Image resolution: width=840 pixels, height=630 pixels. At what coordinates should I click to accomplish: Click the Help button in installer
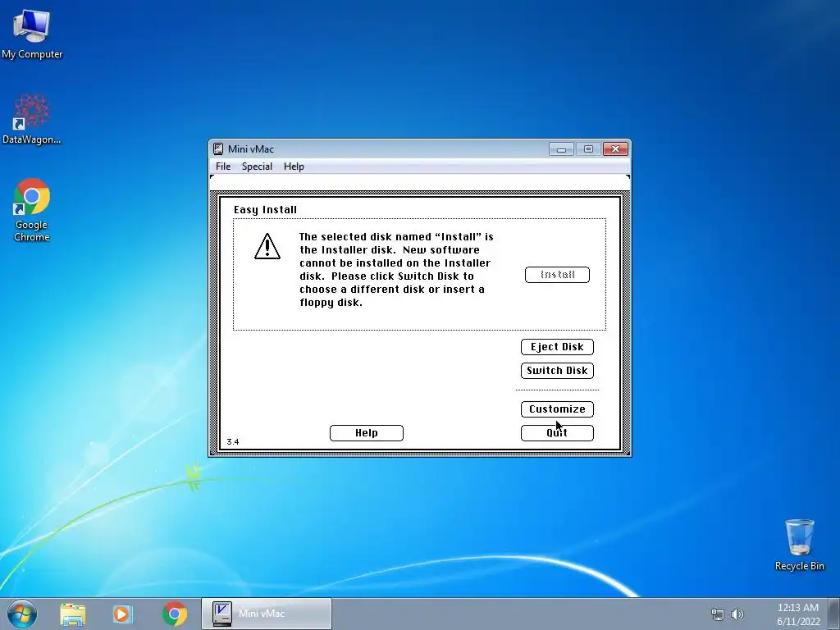coord(367,433)
